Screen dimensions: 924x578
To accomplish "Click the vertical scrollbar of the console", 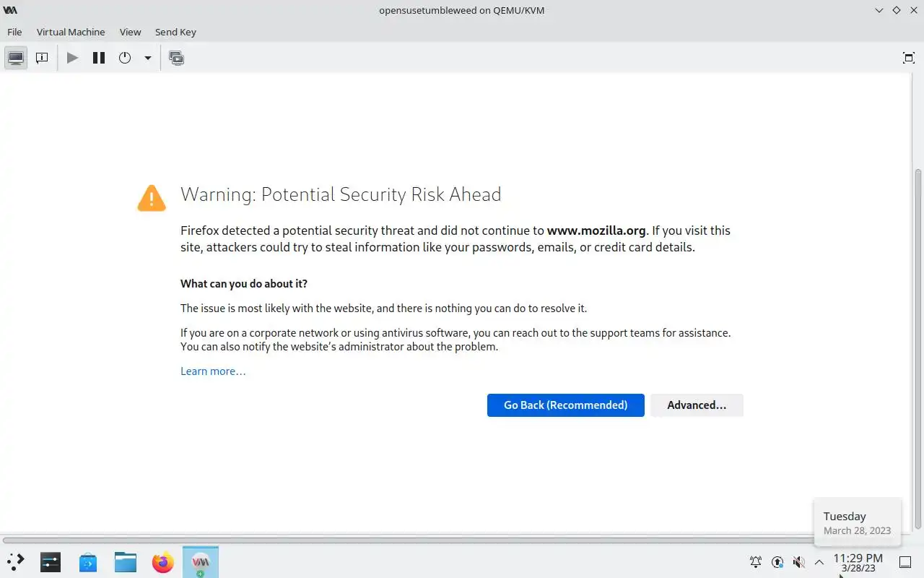I will click(918, 349).
